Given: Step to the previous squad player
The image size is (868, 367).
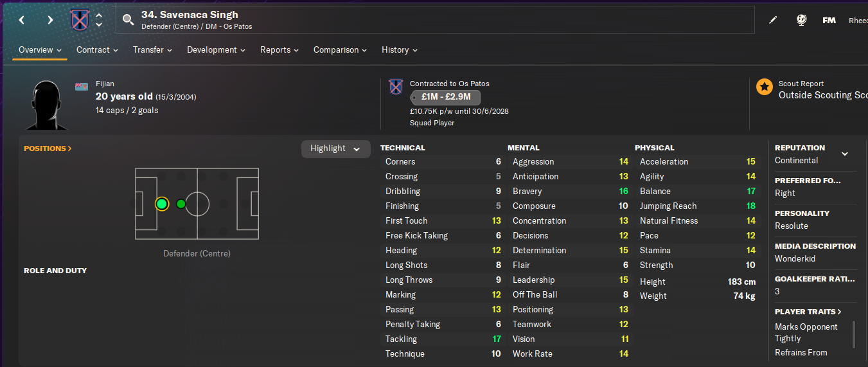Looking at the screenshot, I should coord(99,15).
